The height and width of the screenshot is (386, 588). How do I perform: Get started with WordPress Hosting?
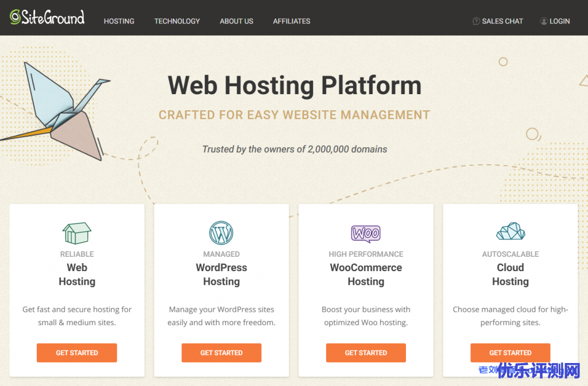click(x=221, y=353)
